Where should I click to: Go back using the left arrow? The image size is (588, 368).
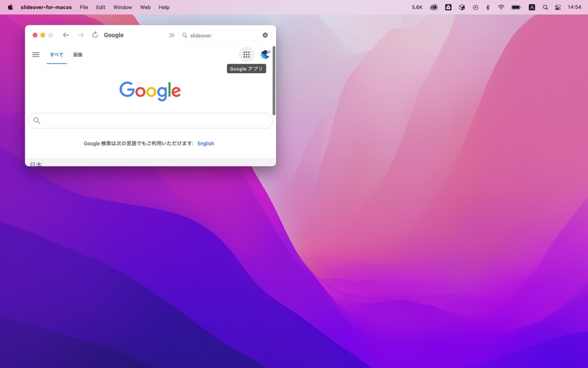[66, 35]
